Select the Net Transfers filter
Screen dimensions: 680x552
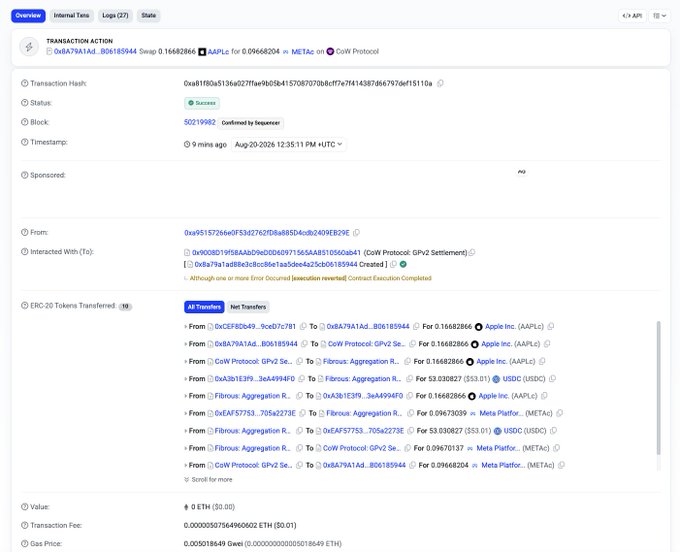coord(248,307)
